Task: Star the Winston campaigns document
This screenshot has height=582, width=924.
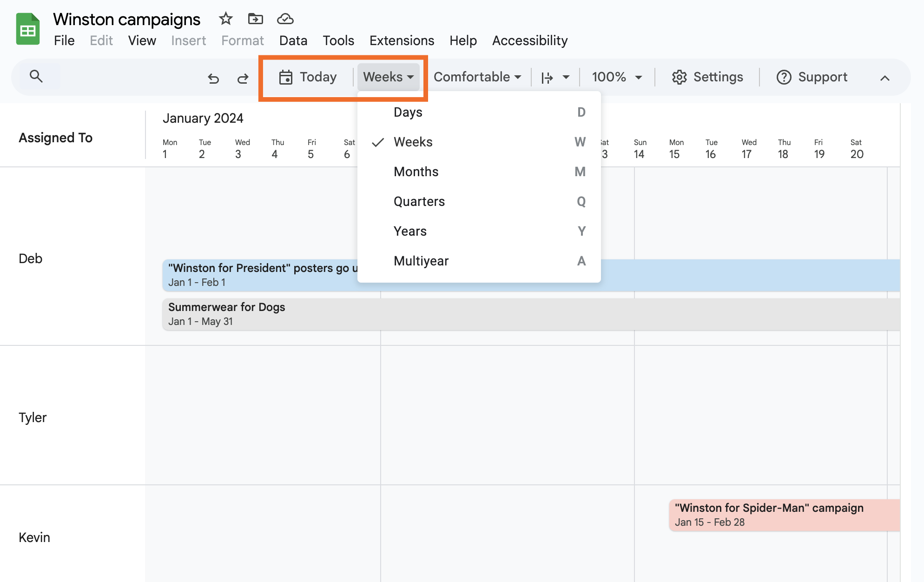Action: tap(226, 19)
